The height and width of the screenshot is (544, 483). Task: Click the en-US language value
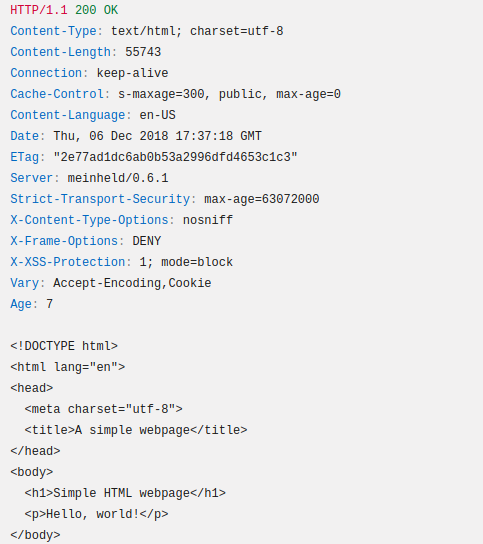158,115
